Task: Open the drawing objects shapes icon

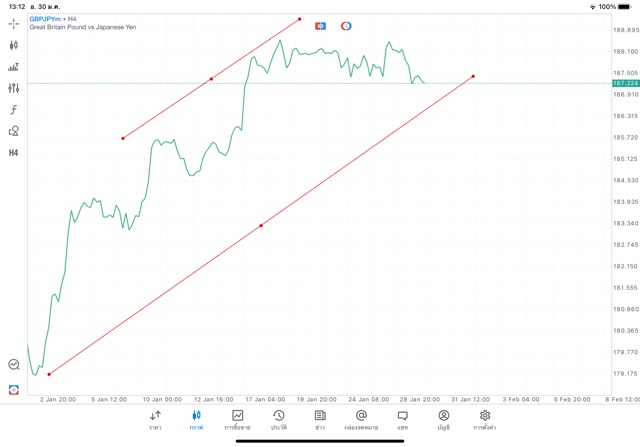Action: pyautogui.click(x=14, y=131)
